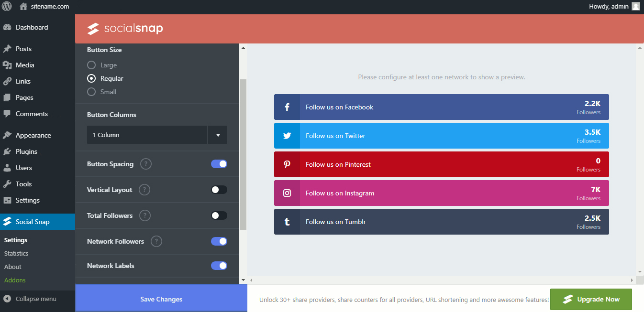Click the Button Columns dropdown arrow
This screenshot has height=312, width=644.
(218, 135)
